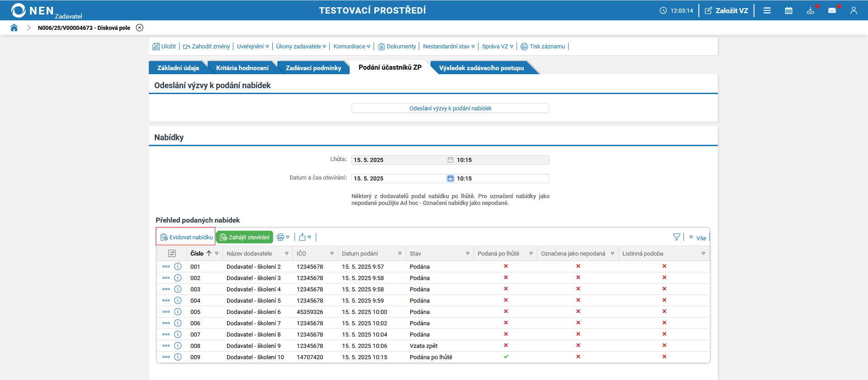This screenshot has width=868, height=380.
Task: Click the green check in row 009
Action: tap(506, 356)
